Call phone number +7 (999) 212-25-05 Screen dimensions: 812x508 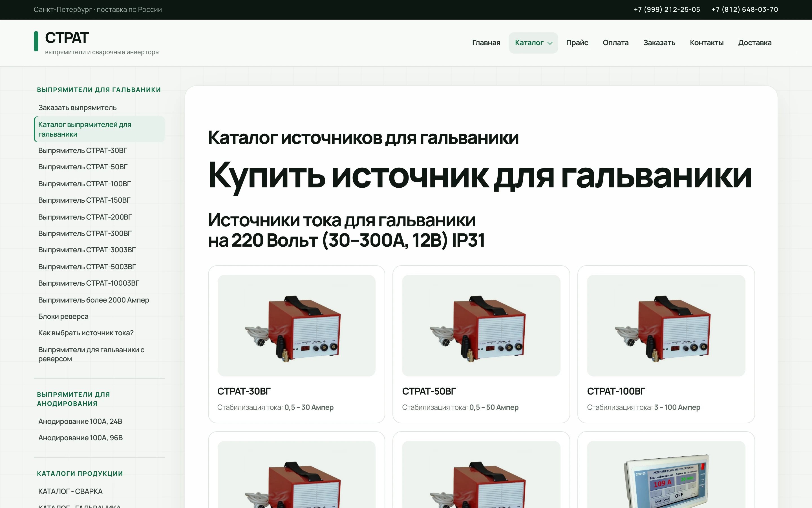click(667, 9)
